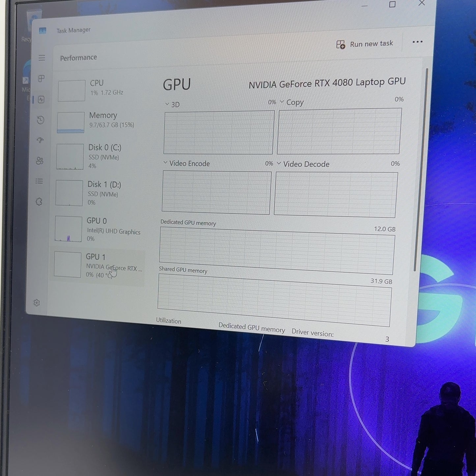Open the Video Decode engine dropdown

click(x=303, y=164)
